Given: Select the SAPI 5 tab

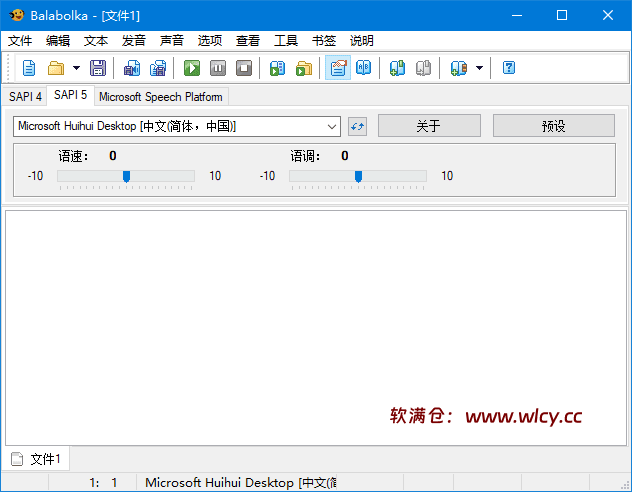Looking at the screenshot, I should click(x=71, y=95).
